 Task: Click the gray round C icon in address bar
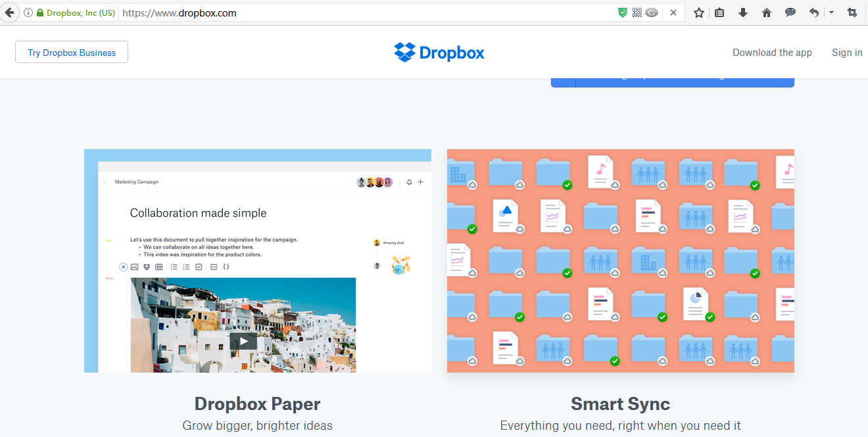click(x=652, y=12)
